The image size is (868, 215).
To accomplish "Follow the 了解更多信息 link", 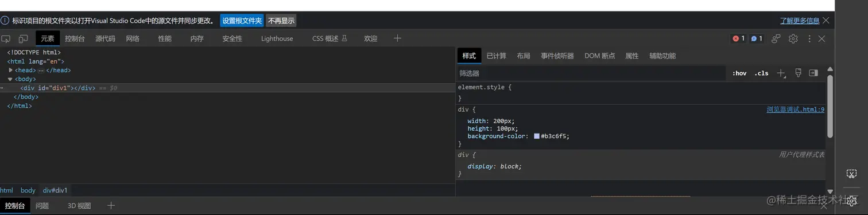I will [x=800, y=21].
